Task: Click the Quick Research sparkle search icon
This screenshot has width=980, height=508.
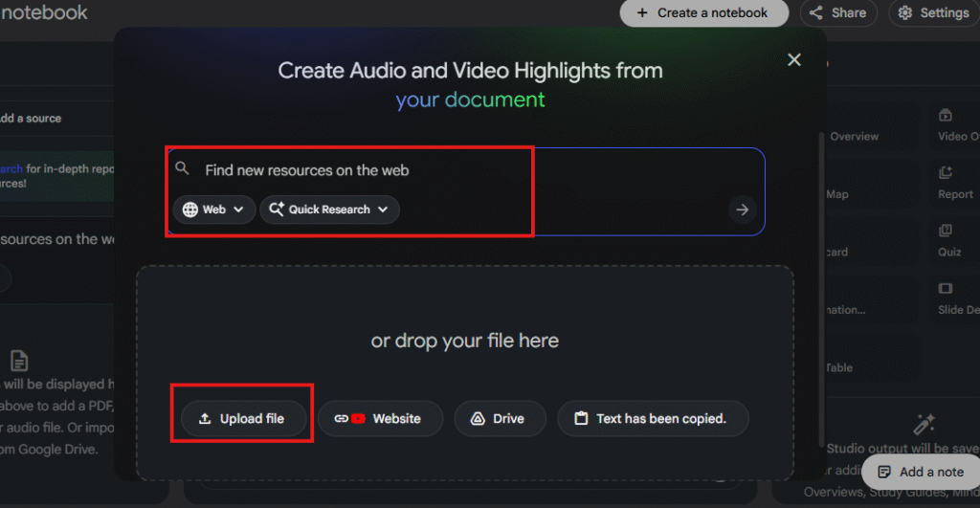Action: click(x=277, y=209)
